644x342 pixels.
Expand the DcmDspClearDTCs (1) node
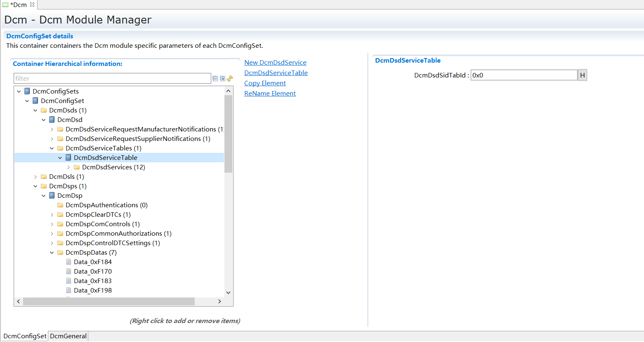(52, 215)
